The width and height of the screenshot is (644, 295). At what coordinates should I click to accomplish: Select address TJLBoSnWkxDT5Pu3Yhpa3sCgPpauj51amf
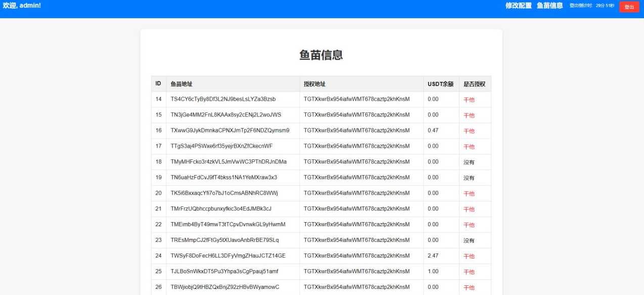[224, 272]
